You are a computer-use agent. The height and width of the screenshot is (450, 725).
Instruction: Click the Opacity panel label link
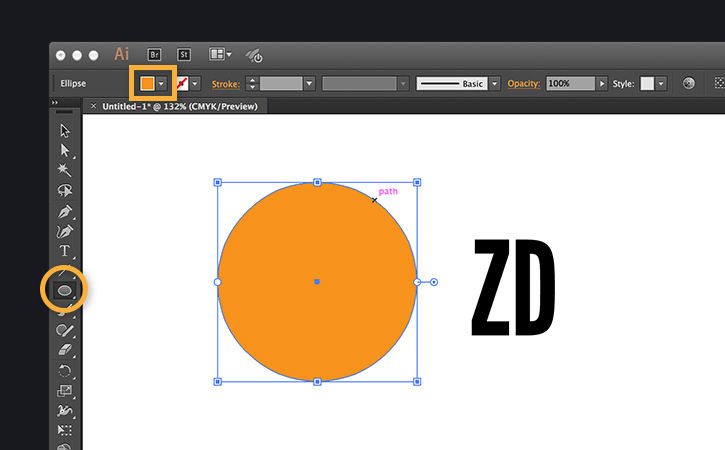(x=523, y=84)
